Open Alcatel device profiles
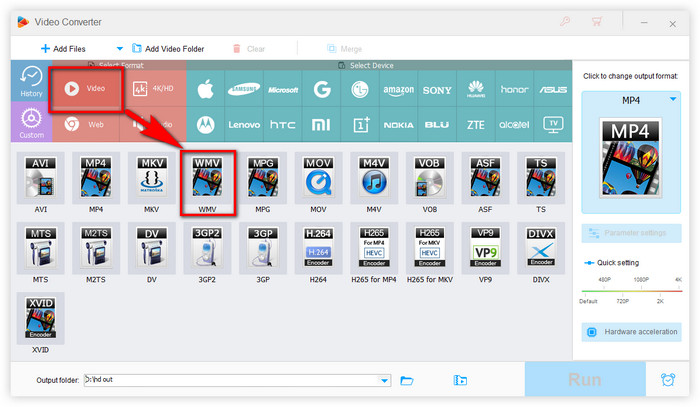Image resolution: width=700 pixels, height=407 pixels. click(514, 125)
